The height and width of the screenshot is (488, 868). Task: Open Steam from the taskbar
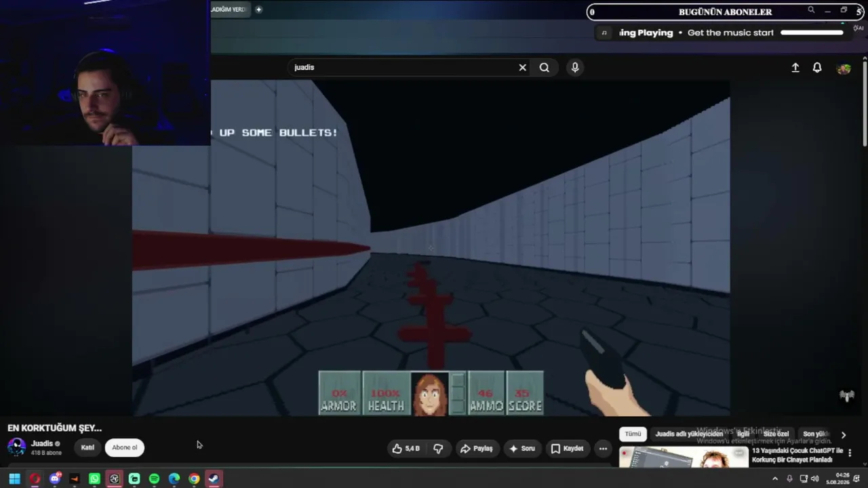pyautogui.click(x=214, y=479)
